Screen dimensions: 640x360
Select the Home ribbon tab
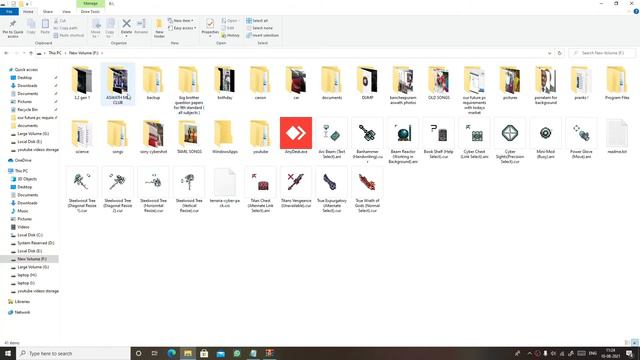point(28,11)
